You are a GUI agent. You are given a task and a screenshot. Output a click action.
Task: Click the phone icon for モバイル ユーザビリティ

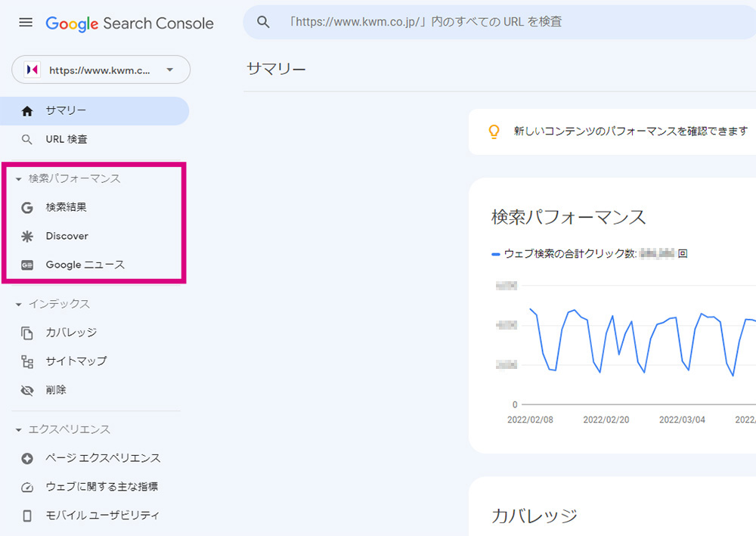pos(27,516)
